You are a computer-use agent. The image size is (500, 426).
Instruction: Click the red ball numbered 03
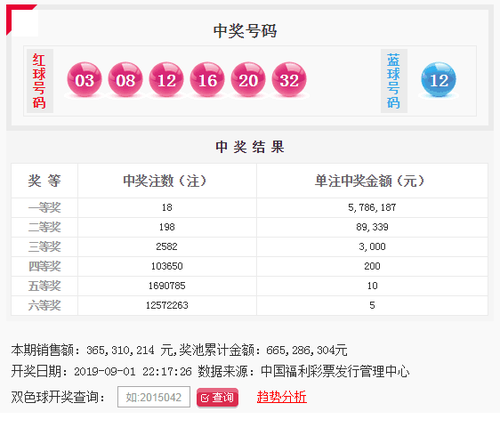pos(84,79)
